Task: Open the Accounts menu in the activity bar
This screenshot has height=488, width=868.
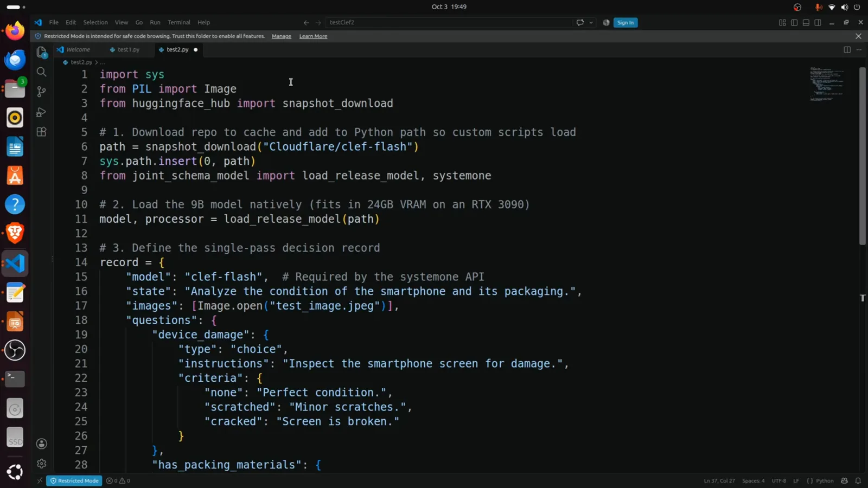Action: 41,444
